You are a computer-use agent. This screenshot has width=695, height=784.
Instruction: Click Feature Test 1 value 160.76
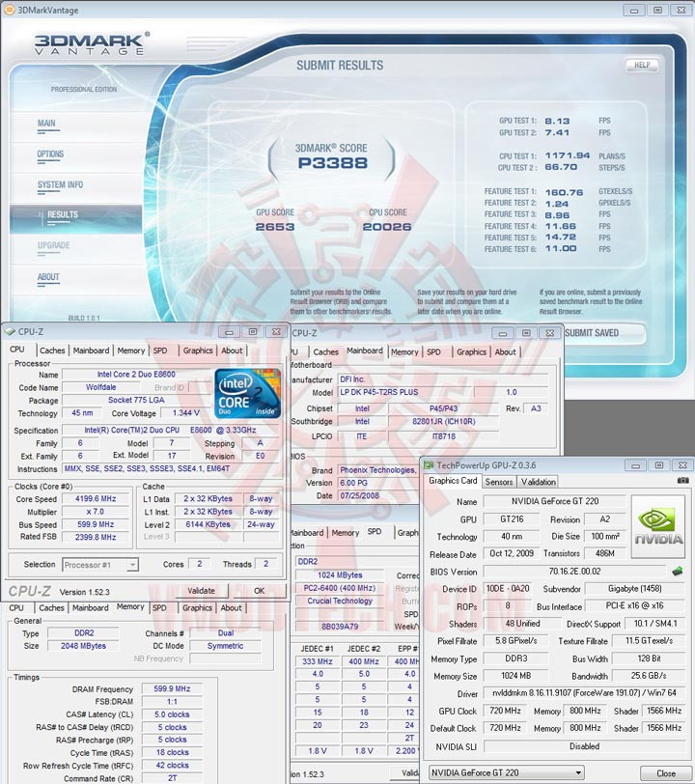click(564, 192)
